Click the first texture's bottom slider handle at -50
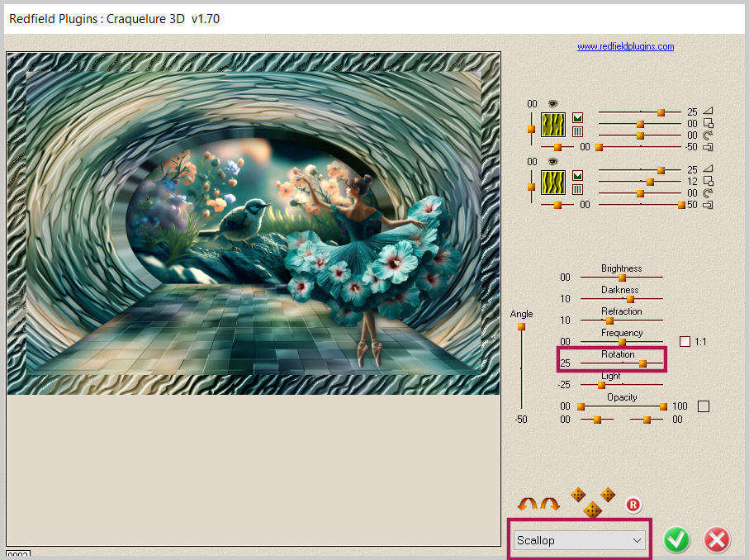Screen dimensions: 749x560 (x=600, y=147)
